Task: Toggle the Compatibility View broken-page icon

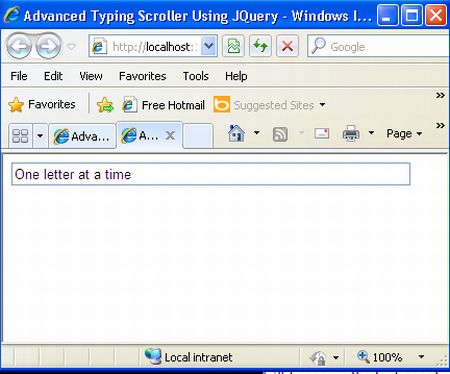Action: pos(234,46)
